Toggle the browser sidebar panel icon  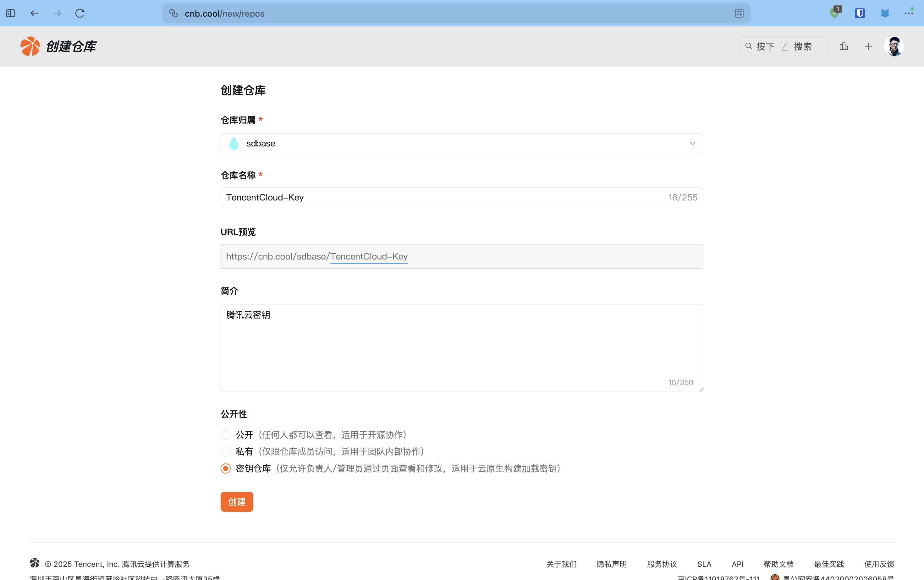pyautogui.click(x=11, y=14)
